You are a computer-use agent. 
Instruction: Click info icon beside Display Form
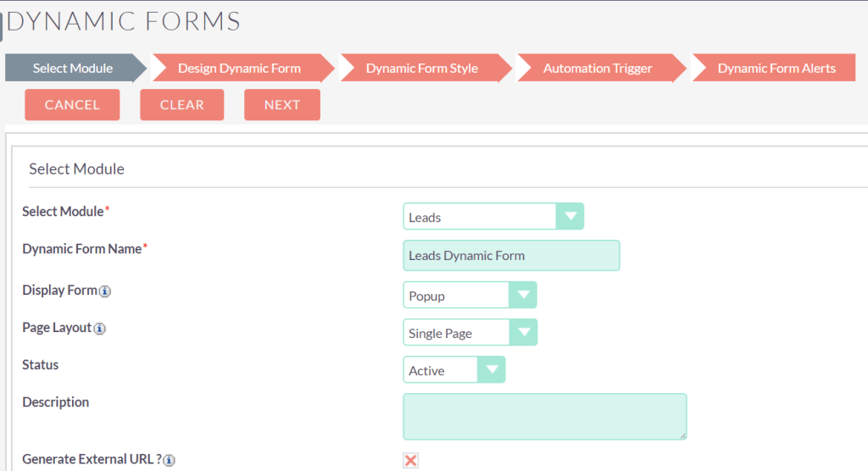tap(105, 291)
